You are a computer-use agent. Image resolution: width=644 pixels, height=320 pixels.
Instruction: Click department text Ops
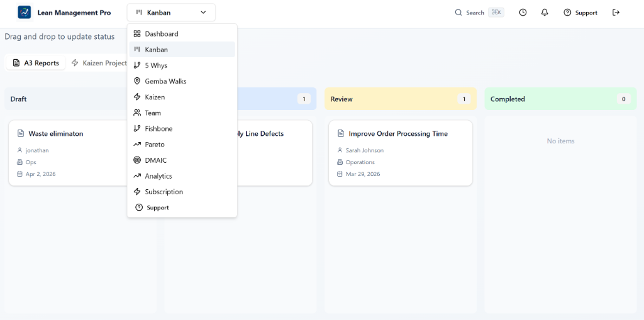[31, 162]
